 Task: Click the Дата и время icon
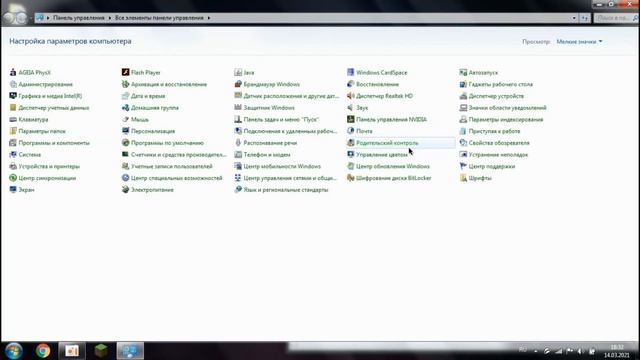[125, 96]
